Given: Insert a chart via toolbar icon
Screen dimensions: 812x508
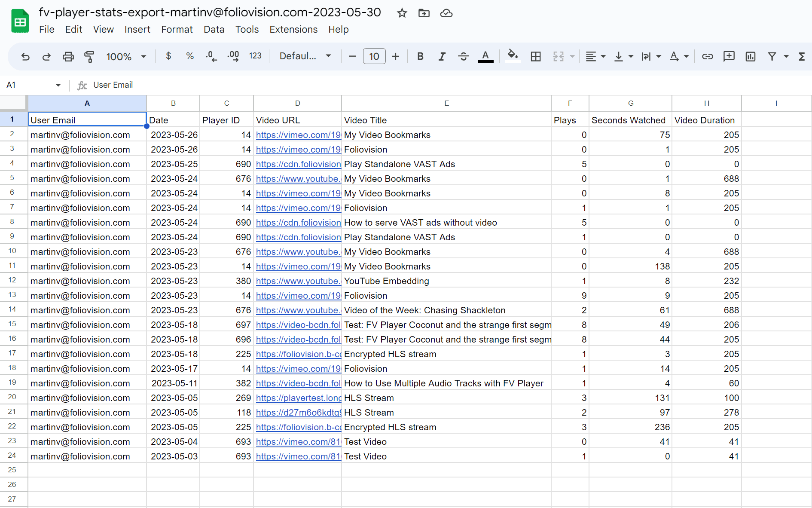Looking at the screenshot, I should pos(751,56).
